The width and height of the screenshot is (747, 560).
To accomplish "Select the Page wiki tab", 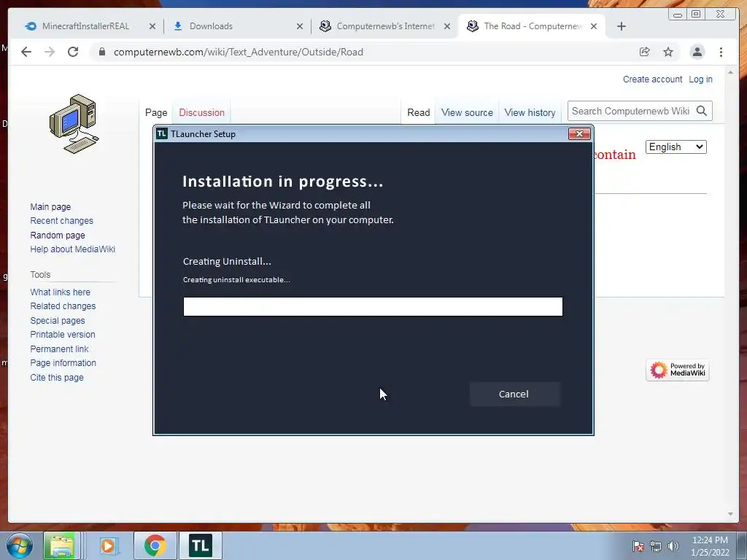I will (156, 112).
